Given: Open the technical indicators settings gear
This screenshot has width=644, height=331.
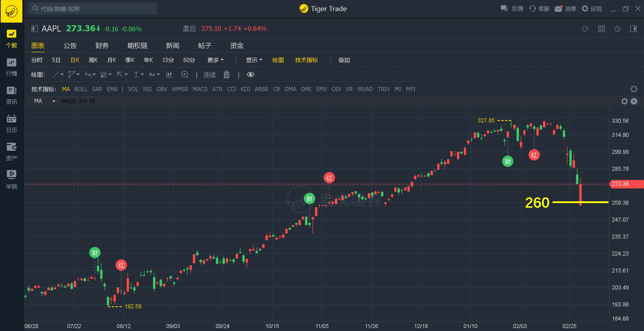Looking at the screenshot, I should tap(634, 89).
